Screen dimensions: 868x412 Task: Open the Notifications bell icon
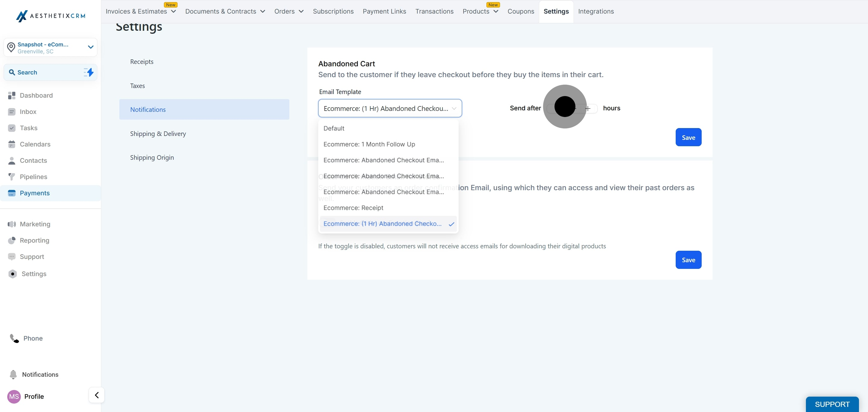[x=13, y=374]
